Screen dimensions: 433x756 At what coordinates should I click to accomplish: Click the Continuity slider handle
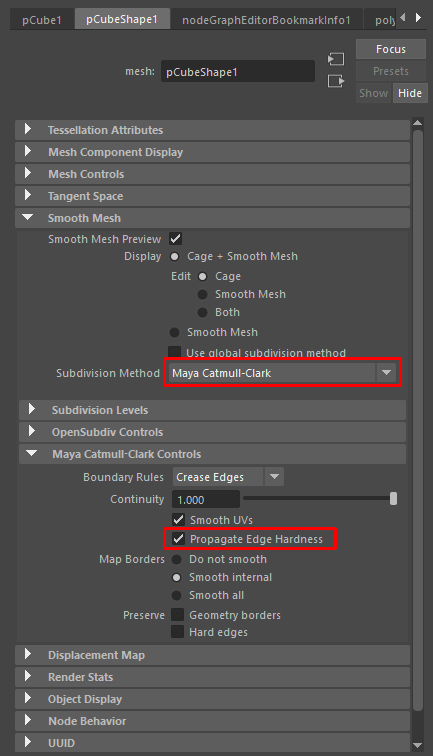(x=393, y=499)
